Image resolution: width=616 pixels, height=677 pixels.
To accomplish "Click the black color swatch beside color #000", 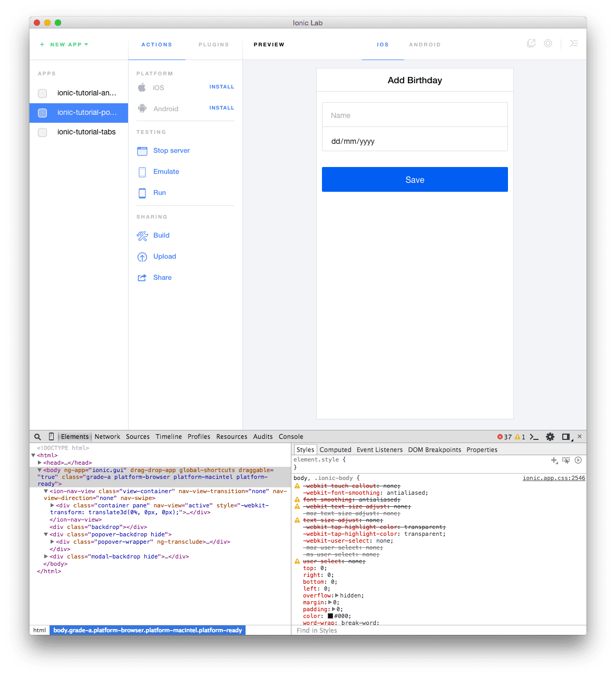I will pos(330,616).
